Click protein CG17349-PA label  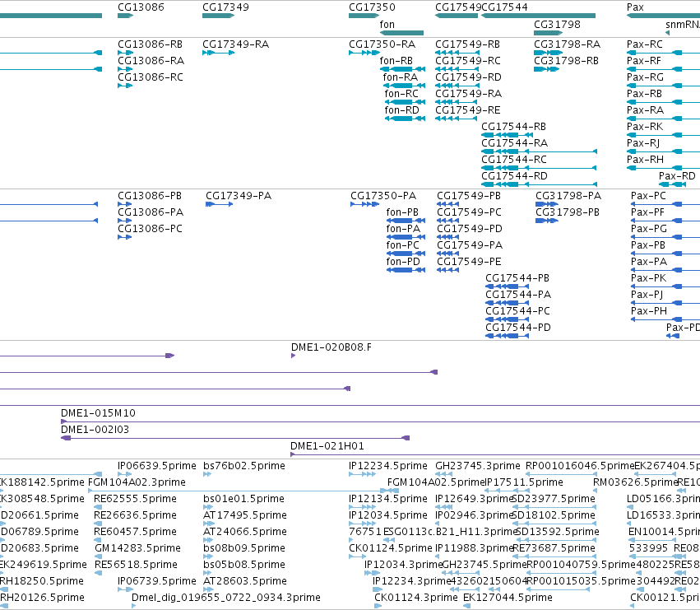(x=239, y=196)
